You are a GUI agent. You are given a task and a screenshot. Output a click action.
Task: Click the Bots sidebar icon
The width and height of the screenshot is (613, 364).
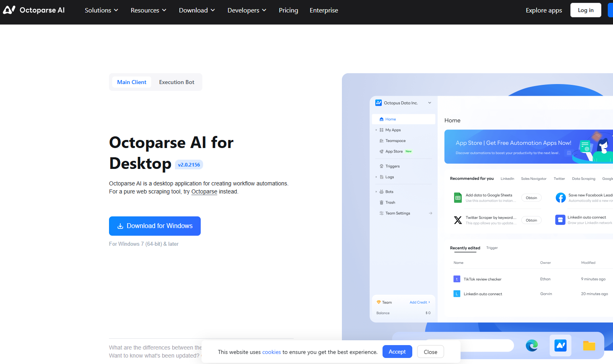[x=381, y=192]
